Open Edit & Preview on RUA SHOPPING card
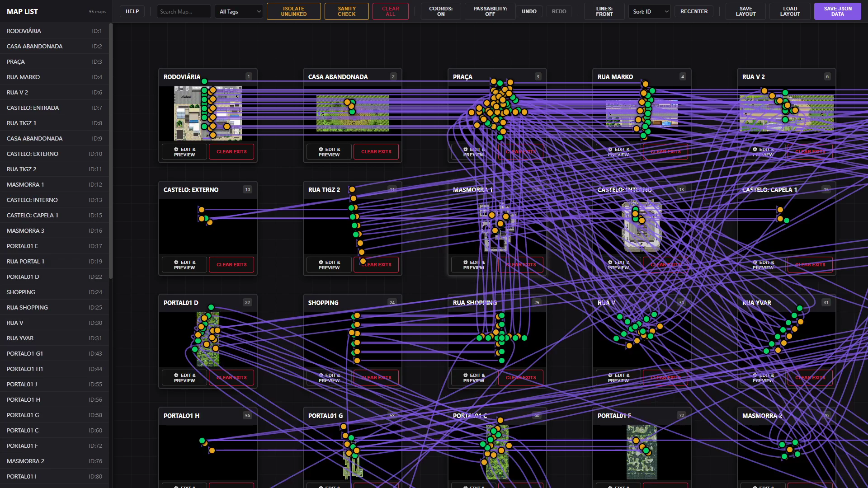Image resolution: width=868 pixels, height=488 pixels. pyautogui.click(x=474, y=378)
